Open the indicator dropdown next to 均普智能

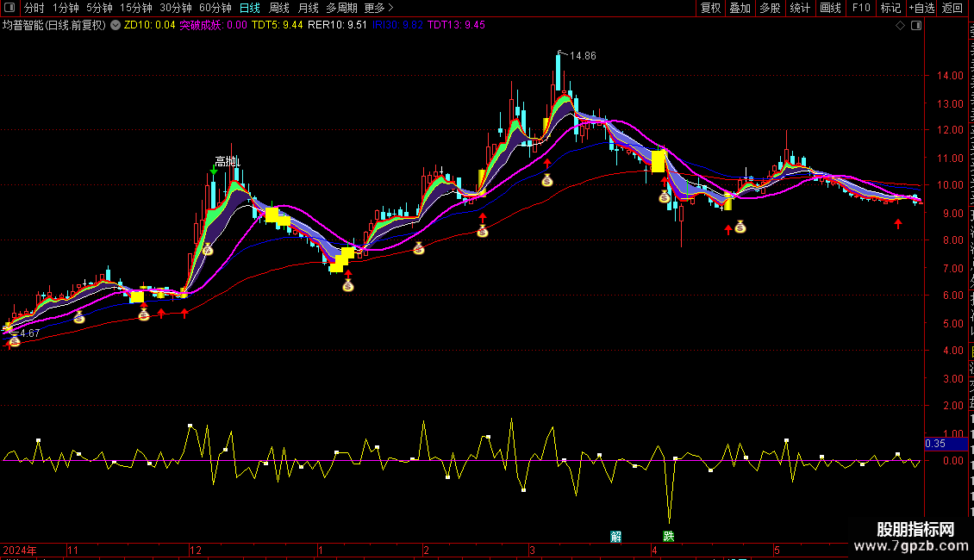click(x=116, y=26)
